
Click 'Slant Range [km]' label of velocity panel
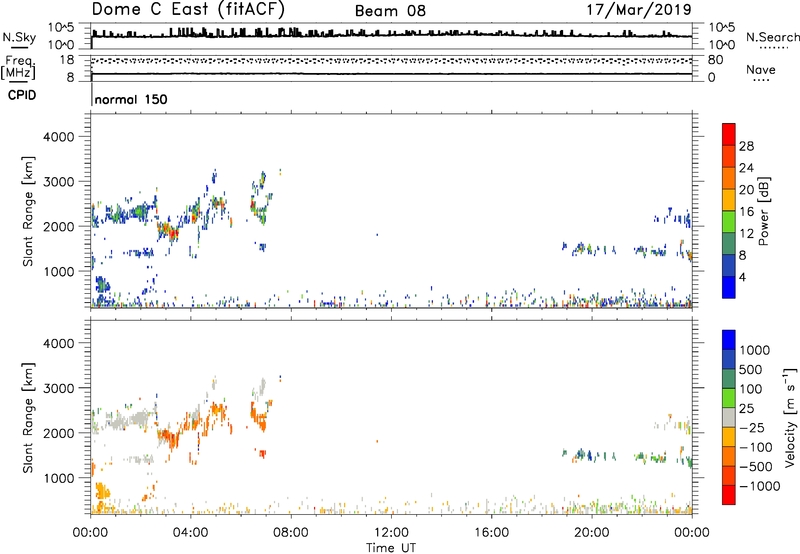pyautogui.click(x=28, y=418)
